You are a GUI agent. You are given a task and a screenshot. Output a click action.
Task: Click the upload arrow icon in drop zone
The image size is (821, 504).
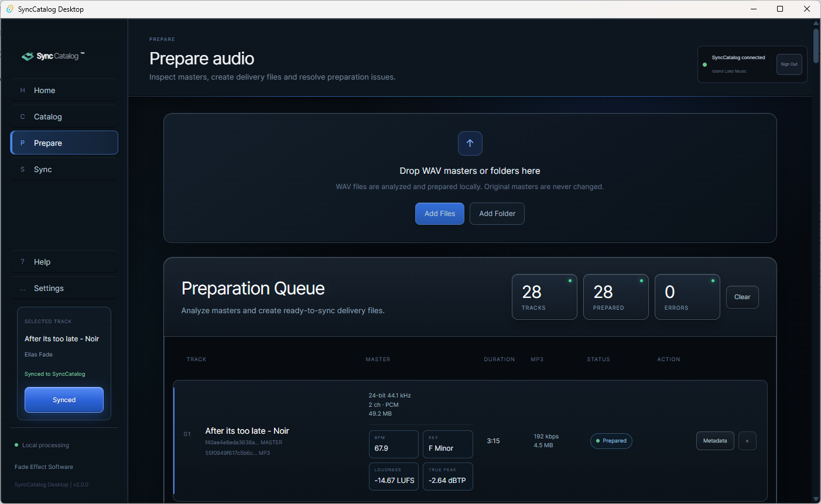470,143
